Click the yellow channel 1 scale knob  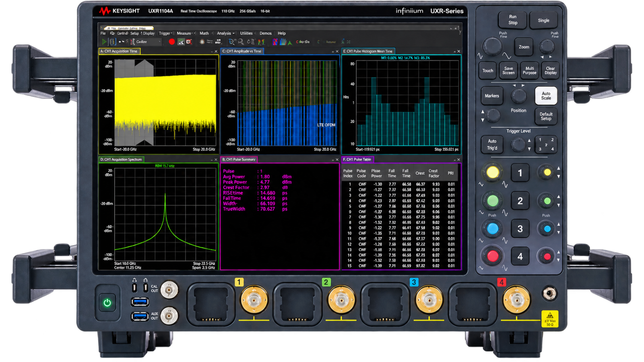click(493, 173)
